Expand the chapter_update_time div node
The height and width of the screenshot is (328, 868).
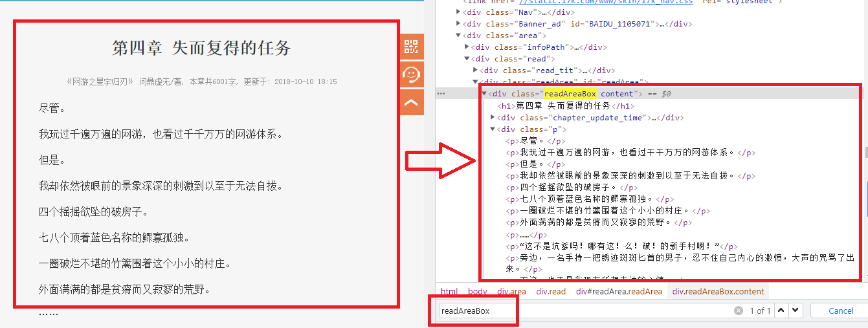click(x=493, y=118)
